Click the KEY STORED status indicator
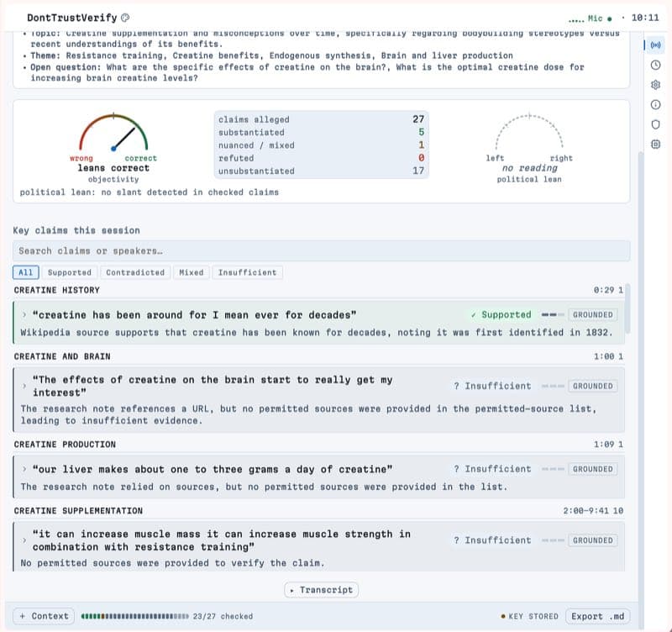This screenshot has width=672, height=632. 529,616
